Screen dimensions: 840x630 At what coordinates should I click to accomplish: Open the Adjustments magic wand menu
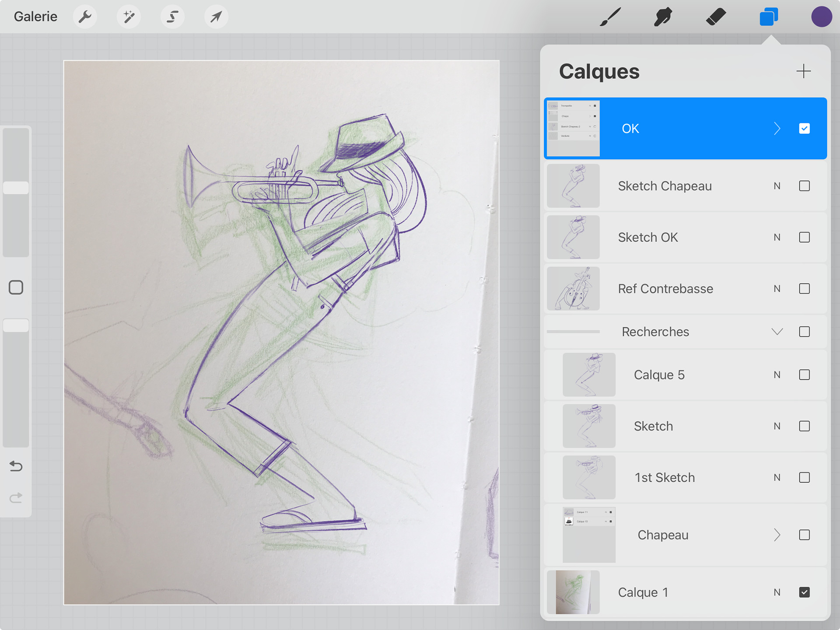click(129, 17)
